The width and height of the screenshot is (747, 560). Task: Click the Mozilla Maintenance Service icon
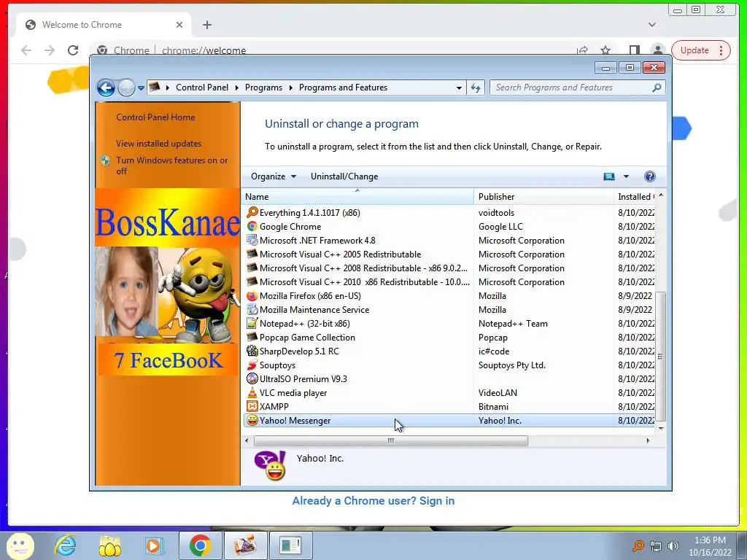tap(252, 309)
